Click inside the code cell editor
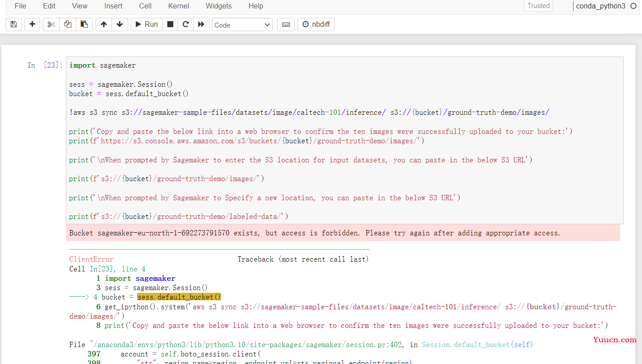This screenshot has width=642, height=364. 345,141
